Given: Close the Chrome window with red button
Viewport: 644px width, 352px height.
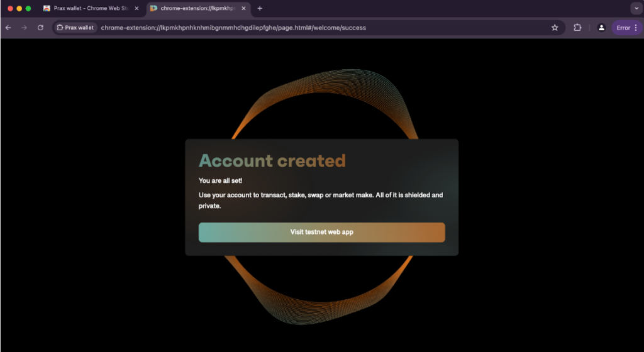Looking at the screenshot, I should (x=10, y=8).
